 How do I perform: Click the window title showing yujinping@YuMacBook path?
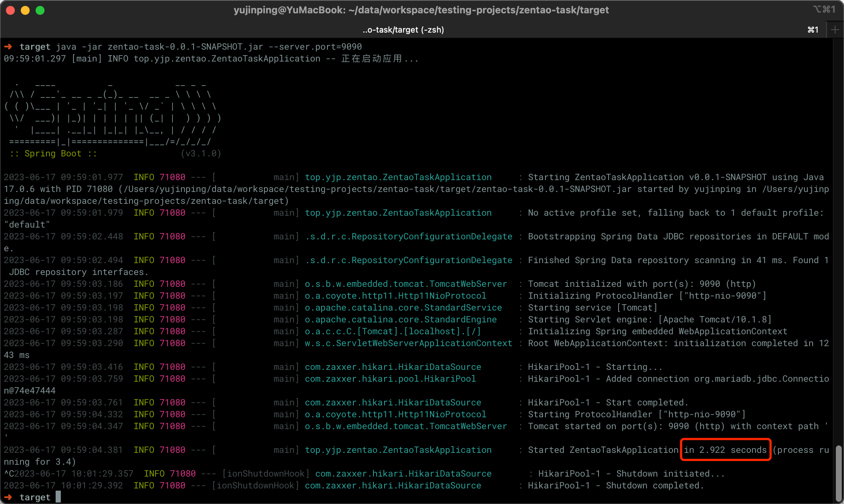click(x=421, y=10)
